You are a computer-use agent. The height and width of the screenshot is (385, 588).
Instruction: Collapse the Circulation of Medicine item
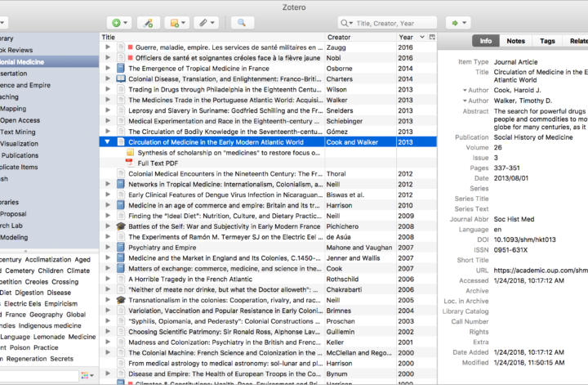tap(108, 142)
